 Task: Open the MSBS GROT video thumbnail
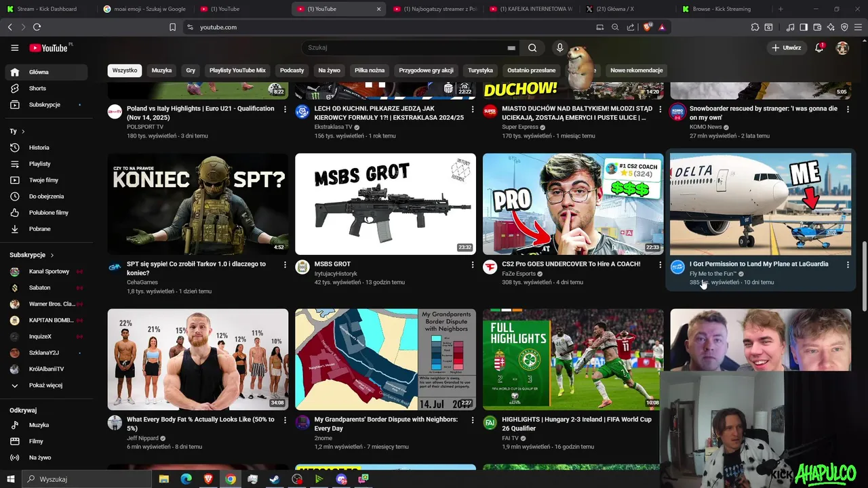tap(385, 204)
